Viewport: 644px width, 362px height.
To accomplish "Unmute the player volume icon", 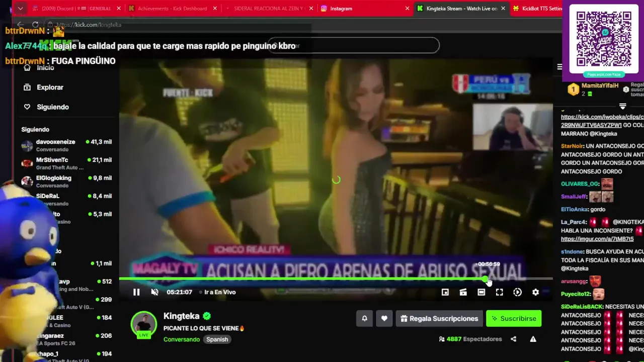I will [x=154, y=292].
